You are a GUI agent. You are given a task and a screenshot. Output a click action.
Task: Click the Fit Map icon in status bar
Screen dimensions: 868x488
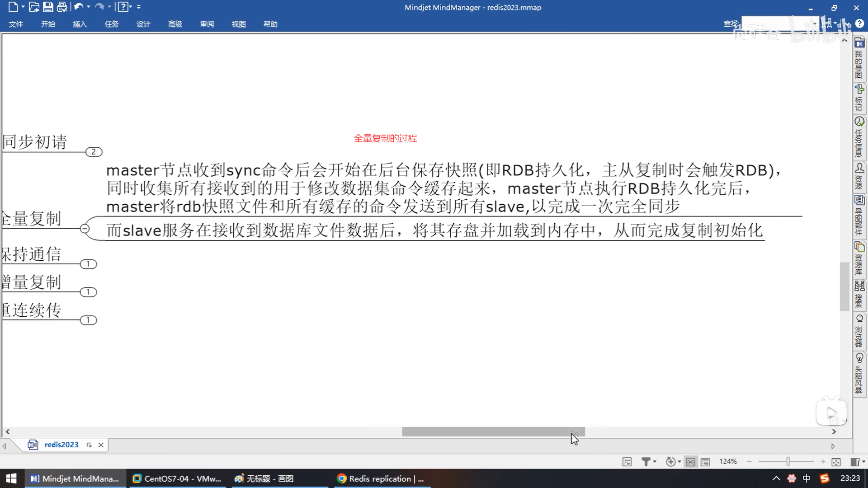pyautogui.click(x=836, y=462)
